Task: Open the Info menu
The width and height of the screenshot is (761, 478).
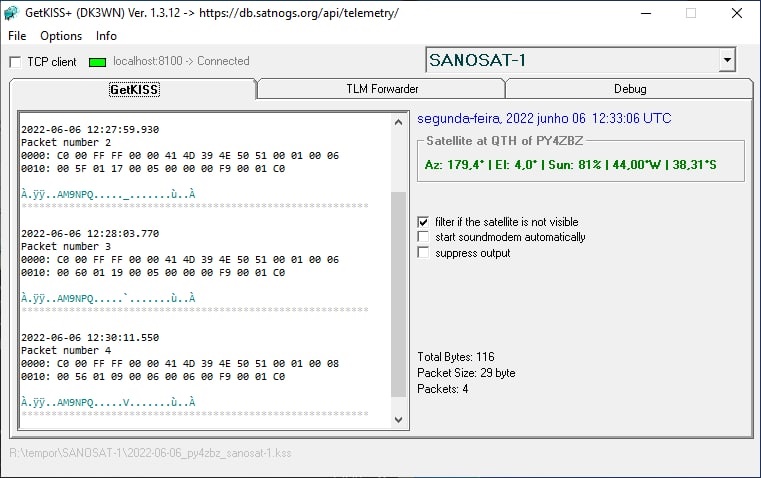Action: (106, 36)
